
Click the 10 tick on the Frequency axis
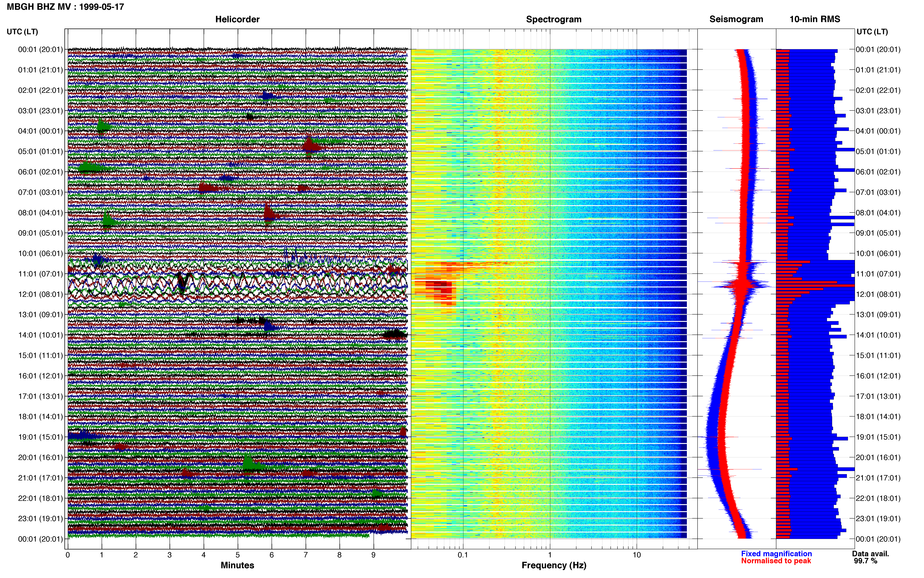click(x=637, y=555)
